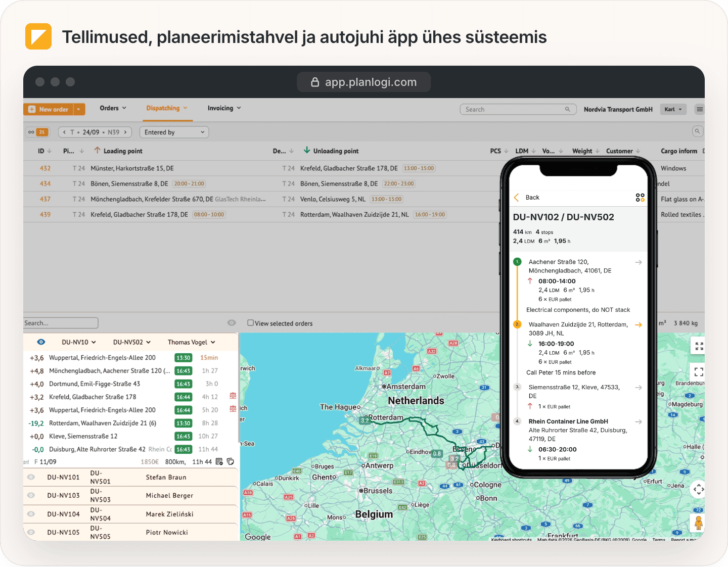The width and height of the screenshot is (728, 567).
Task: Click the hamburger menu icon top right
Action: [699, 109]
